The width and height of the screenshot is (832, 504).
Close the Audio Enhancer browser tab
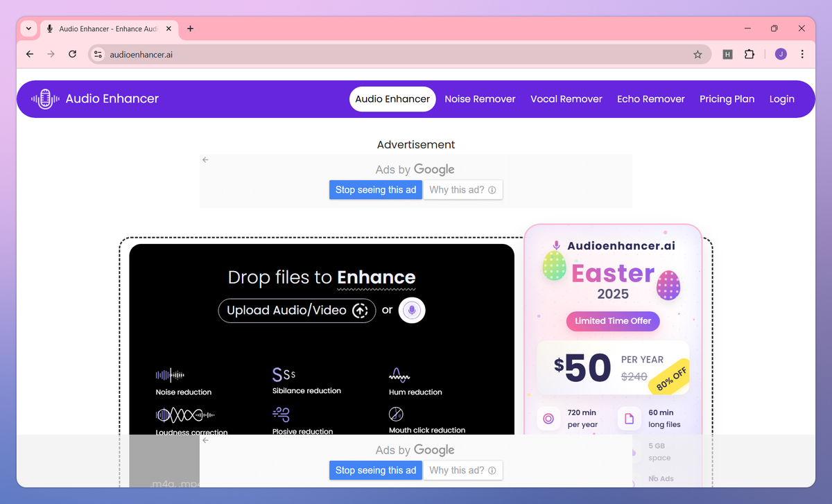169,28
